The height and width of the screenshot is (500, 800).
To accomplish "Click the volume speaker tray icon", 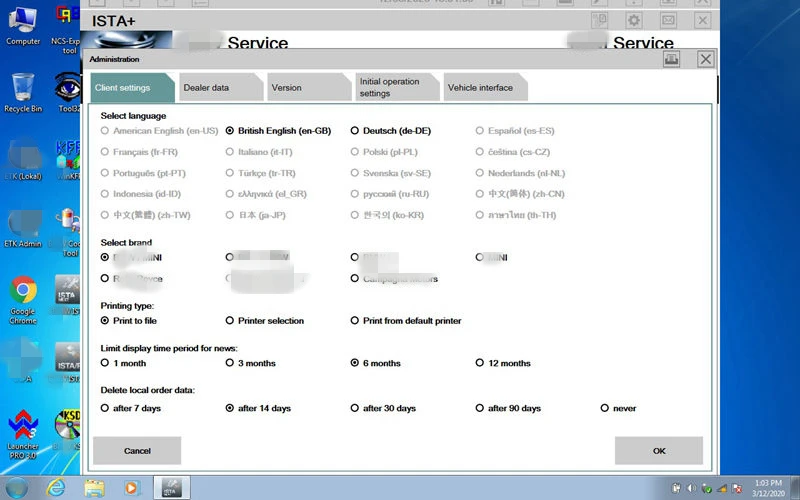I will point(691,488).
